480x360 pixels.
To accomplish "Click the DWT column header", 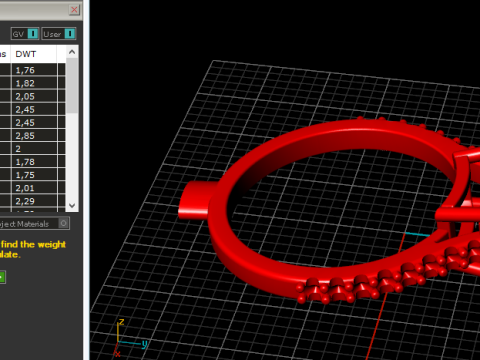I will coord(34,54).
